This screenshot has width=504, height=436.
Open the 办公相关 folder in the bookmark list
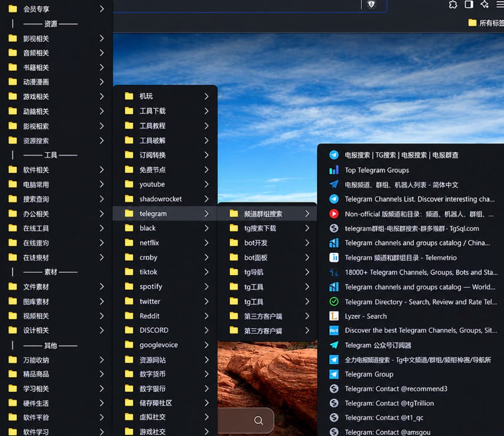[56, 214]
